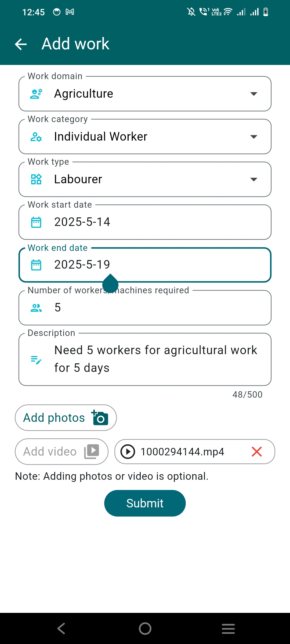The height and width of the screenshot is (644, 290).
Task: Edit the number of workers field
Action: coord(145,308)
